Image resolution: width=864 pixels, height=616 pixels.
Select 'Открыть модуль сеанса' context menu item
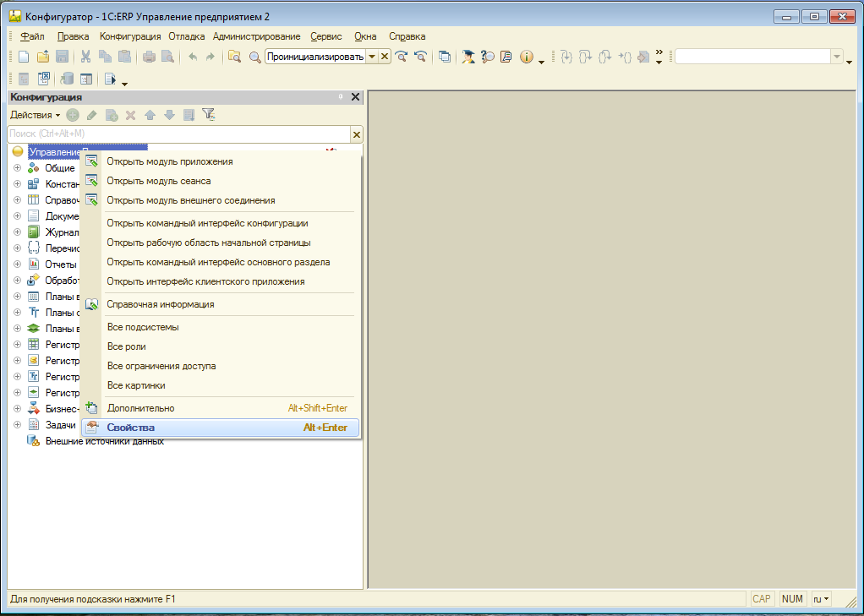tap(221, 181)
